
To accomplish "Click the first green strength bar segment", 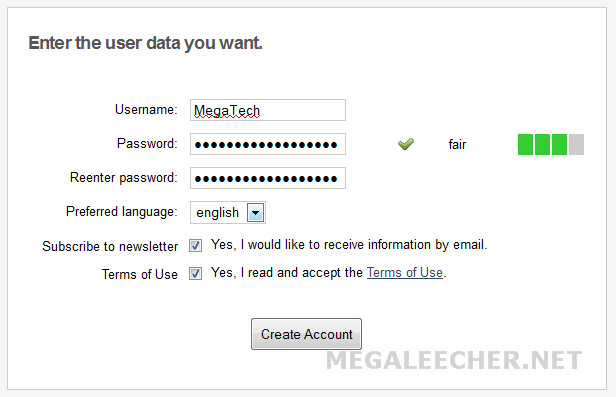I will pos(525,144).
